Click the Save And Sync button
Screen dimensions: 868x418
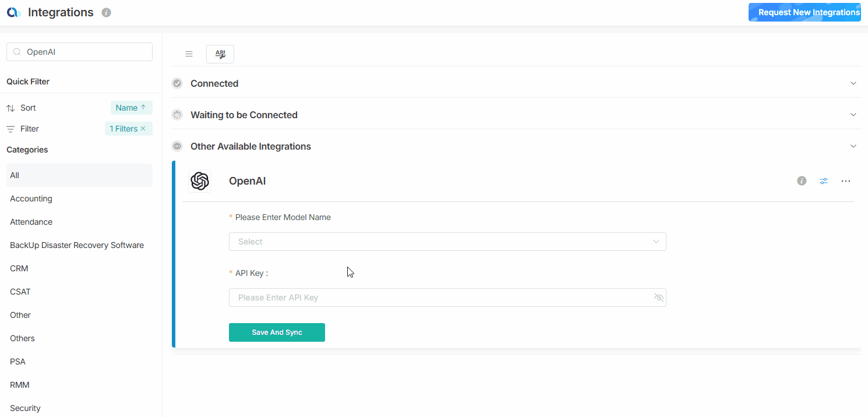click(x=277, y=332)
